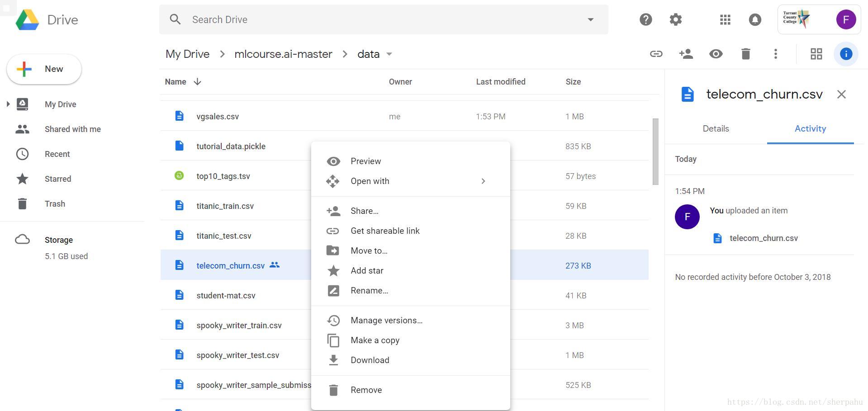Select the titanic_train.csv file
This screenshot has width=868, height=411.
point(225,206)
